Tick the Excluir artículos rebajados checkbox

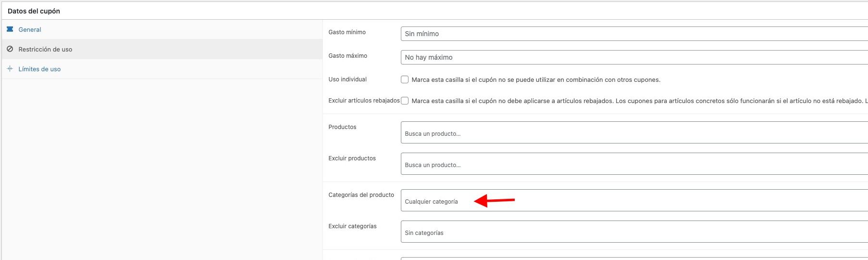tap(405, 101)
